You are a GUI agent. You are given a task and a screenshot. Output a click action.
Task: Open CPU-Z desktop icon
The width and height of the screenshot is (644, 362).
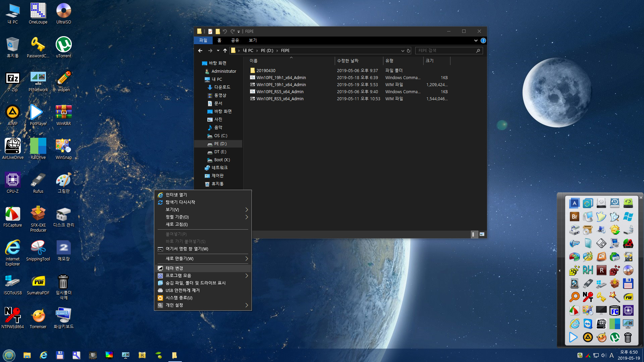[x=13, y=183]
